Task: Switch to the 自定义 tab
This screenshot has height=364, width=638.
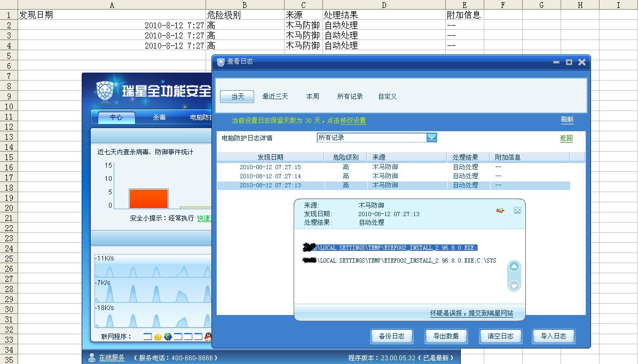Action: pos(388,97)
